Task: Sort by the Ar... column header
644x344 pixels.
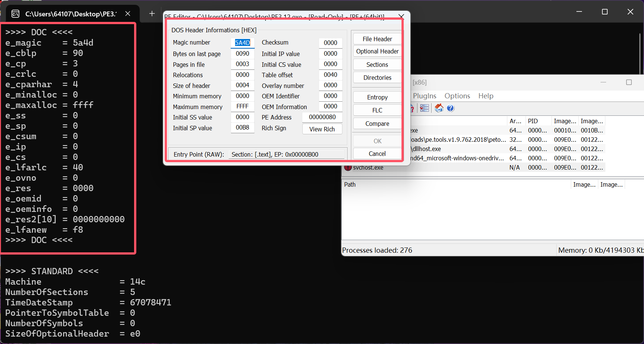Action: click(x=516, y=121)
